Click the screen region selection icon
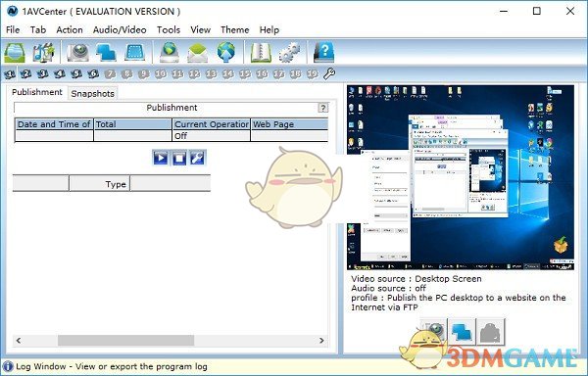 134,53
